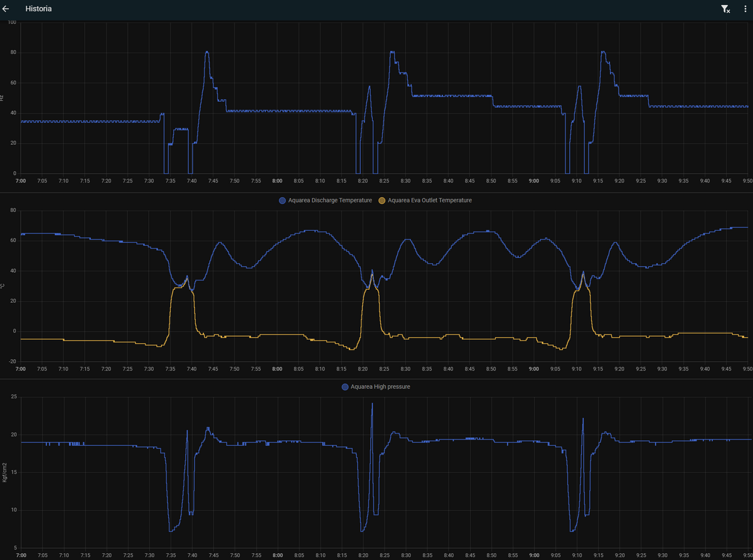This screenshot has height=560, width=753.
Task: Click the blue Discharge Temperature legend dot
Action: point(283,201)
